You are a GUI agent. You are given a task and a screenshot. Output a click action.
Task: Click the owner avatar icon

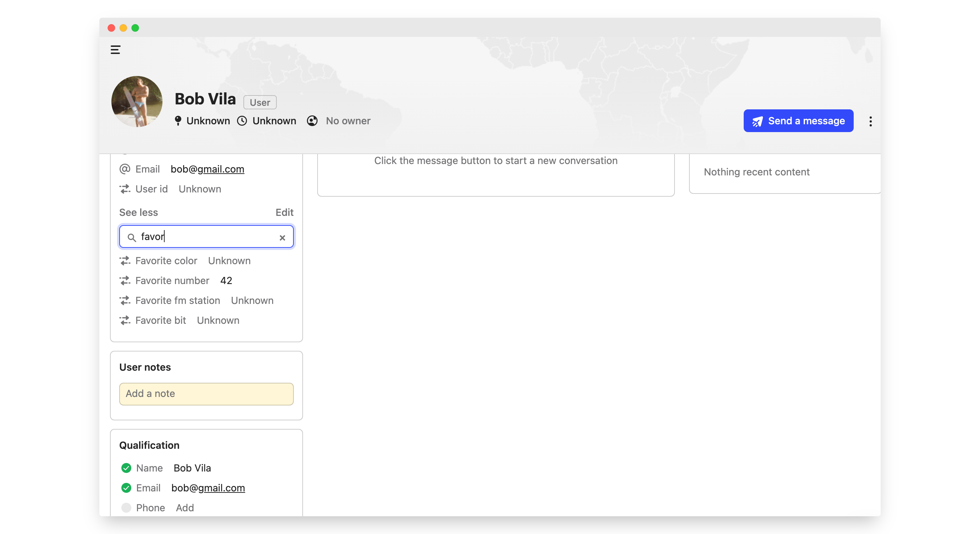(312, 121)
